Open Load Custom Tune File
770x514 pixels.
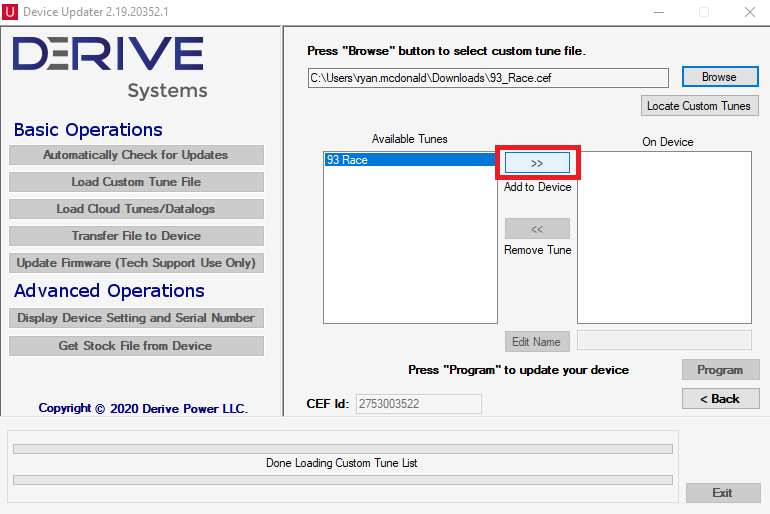[136, 182]
